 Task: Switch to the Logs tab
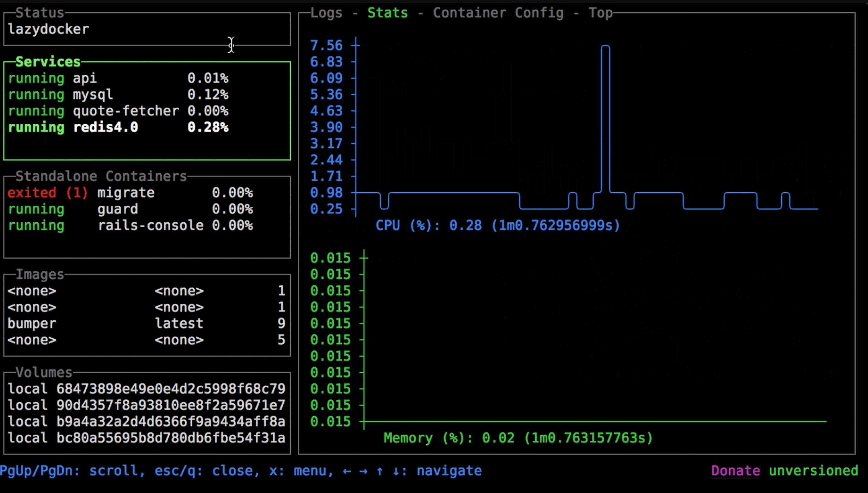(x=326, y=12)
